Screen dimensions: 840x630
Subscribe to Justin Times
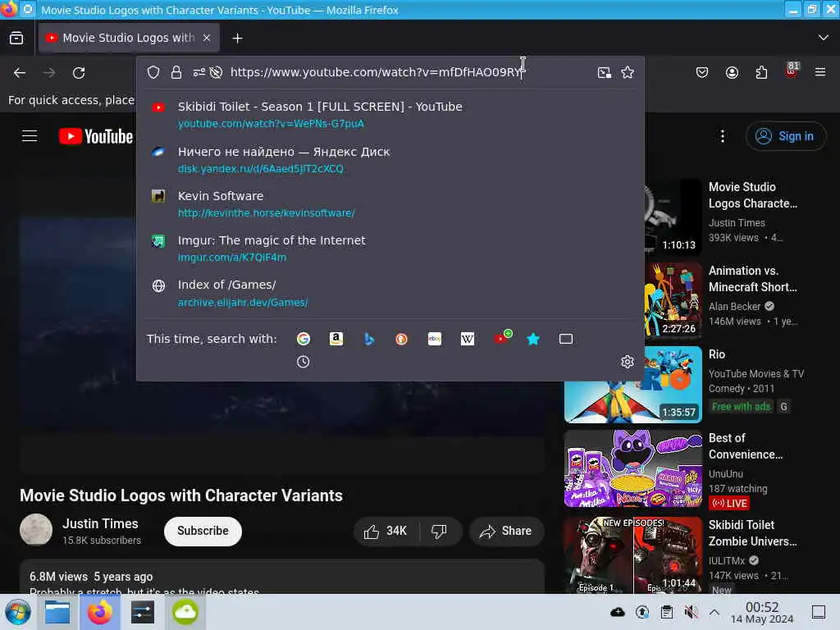[203, 531]
